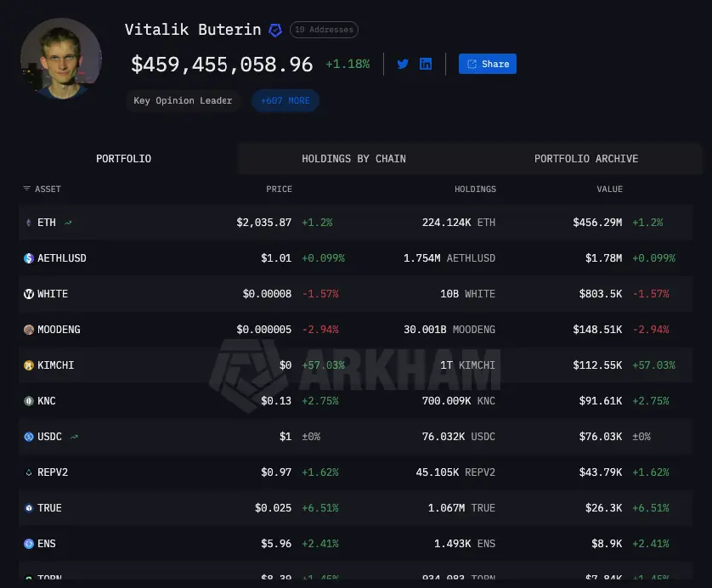This screenshot has height=588, width=712.
Task: Open the PORTFOLIO ARCHIVE tab
Action: (586, 158)
